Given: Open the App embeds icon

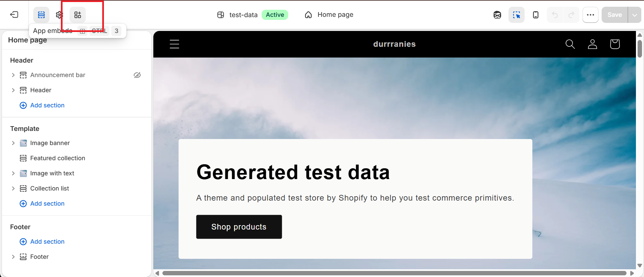Looking at the screenshot, I should 78,15.
